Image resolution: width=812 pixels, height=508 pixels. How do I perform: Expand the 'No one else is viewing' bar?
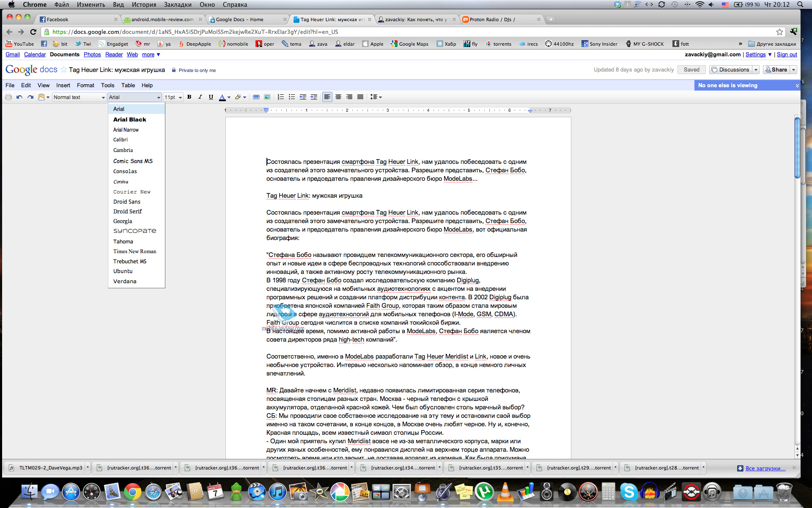797,86
